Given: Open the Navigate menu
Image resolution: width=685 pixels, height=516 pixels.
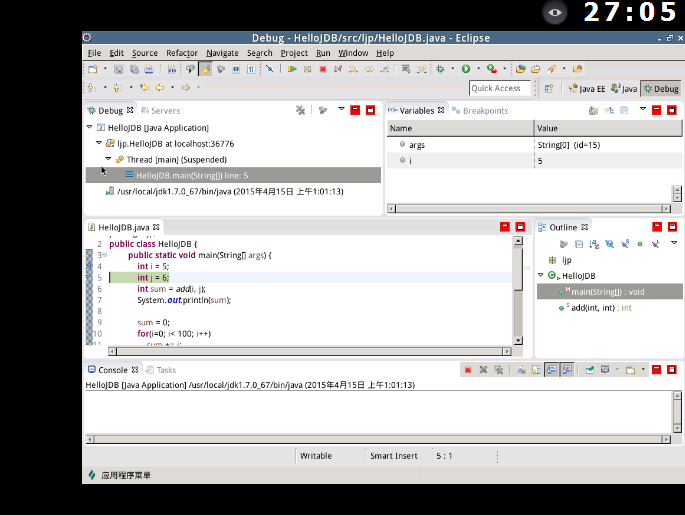Looking at the screenshot, I should (222, 53).
